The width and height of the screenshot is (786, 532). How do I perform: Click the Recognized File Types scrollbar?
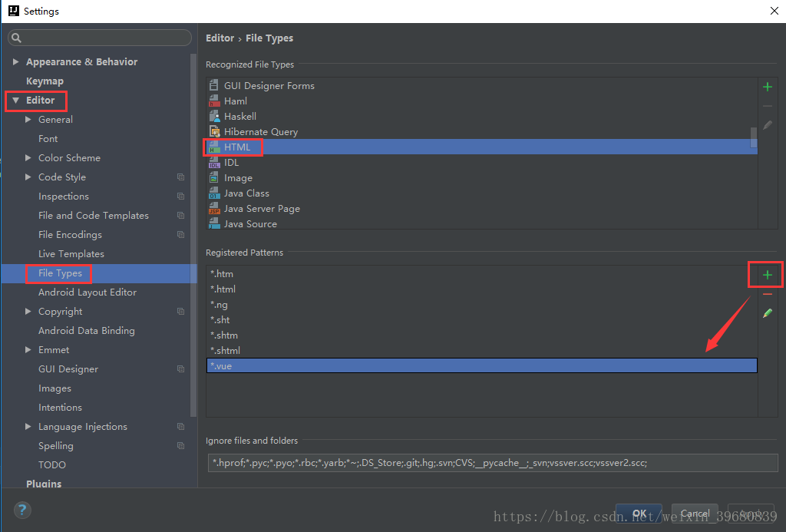click(x=754, y=137)
